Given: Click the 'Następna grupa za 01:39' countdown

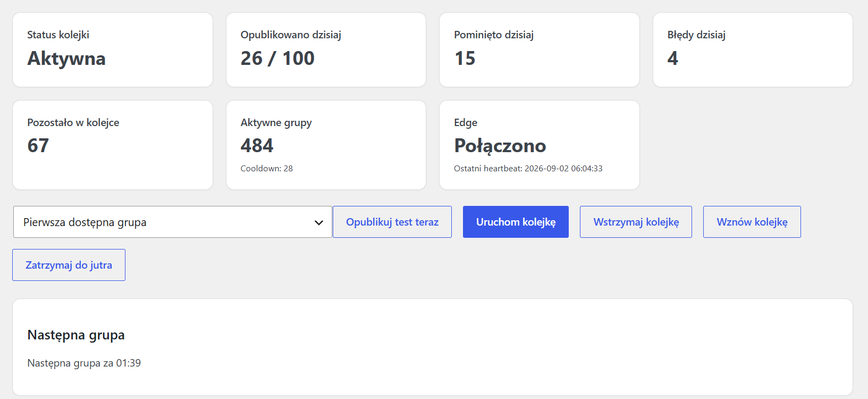Looking at the screenshot, I should coord(84,363).
